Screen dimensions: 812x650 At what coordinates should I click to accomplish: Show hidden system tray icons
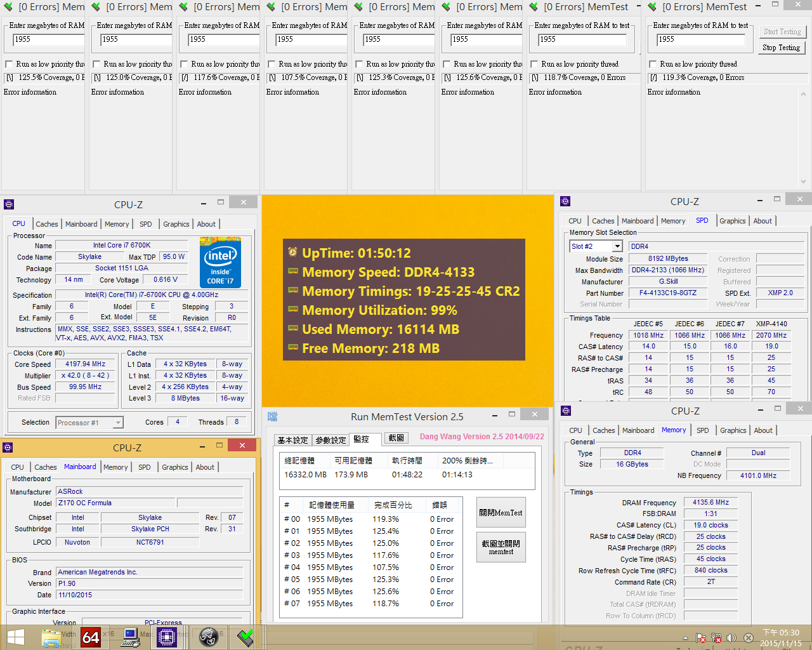(x=685, y=638)
